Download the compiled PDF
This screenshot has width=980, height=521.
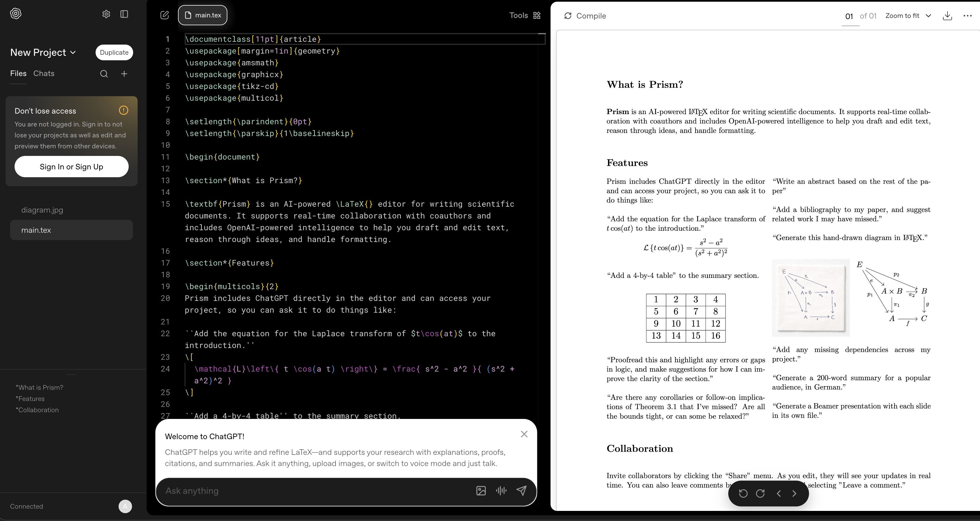pyautogui.click(x=947, y=16)
